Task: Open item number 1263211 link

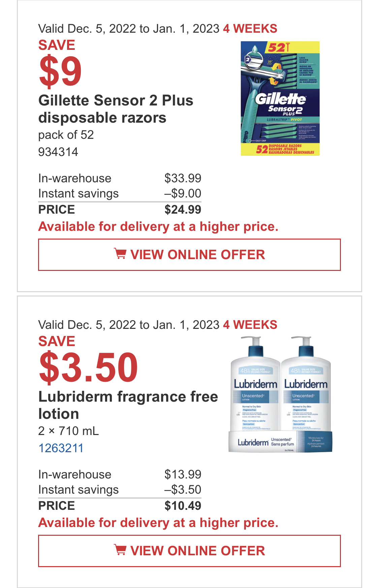Action: (61, 448)
